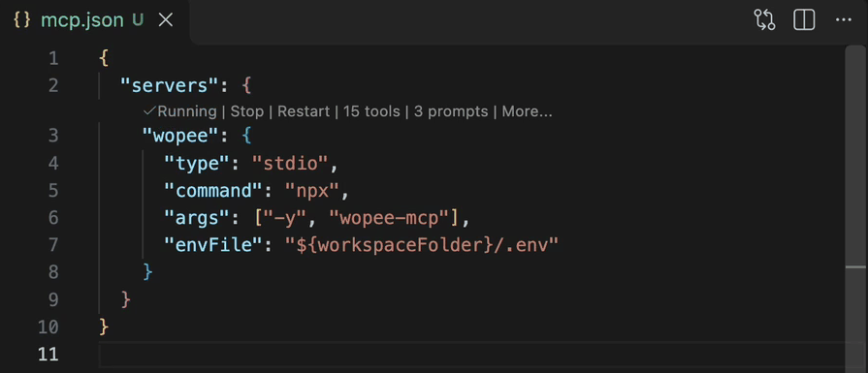Open the 15 tools list

(x=371, y=111)
